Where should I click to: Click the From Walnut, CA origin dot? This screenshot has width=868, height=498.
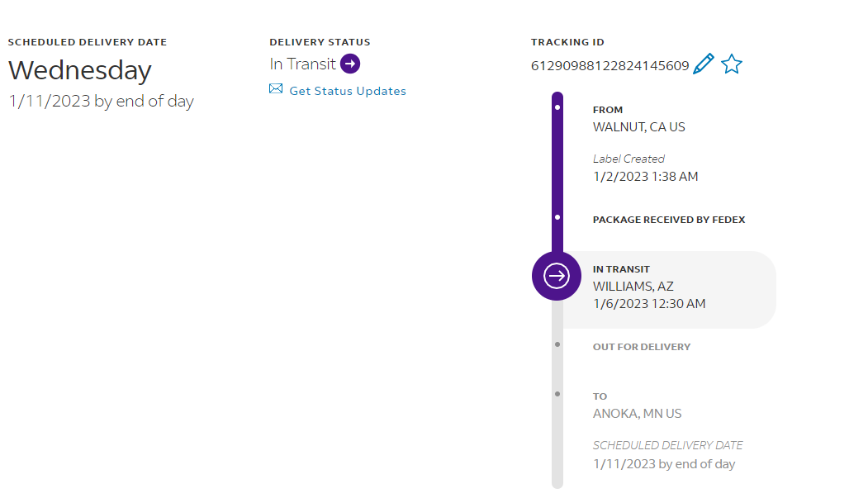[x=557, y=107]
